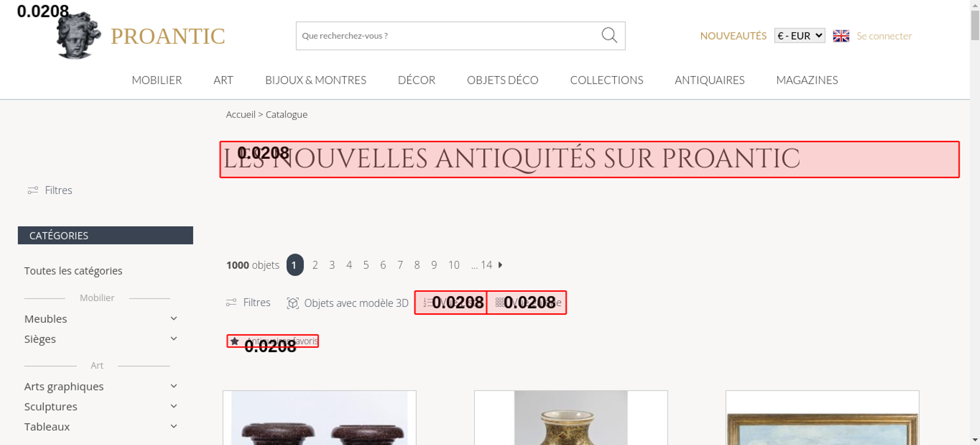Viewport: 980px width, 445px height.
Task: Open Filtres above the results list
Action: tap(248, 302)
